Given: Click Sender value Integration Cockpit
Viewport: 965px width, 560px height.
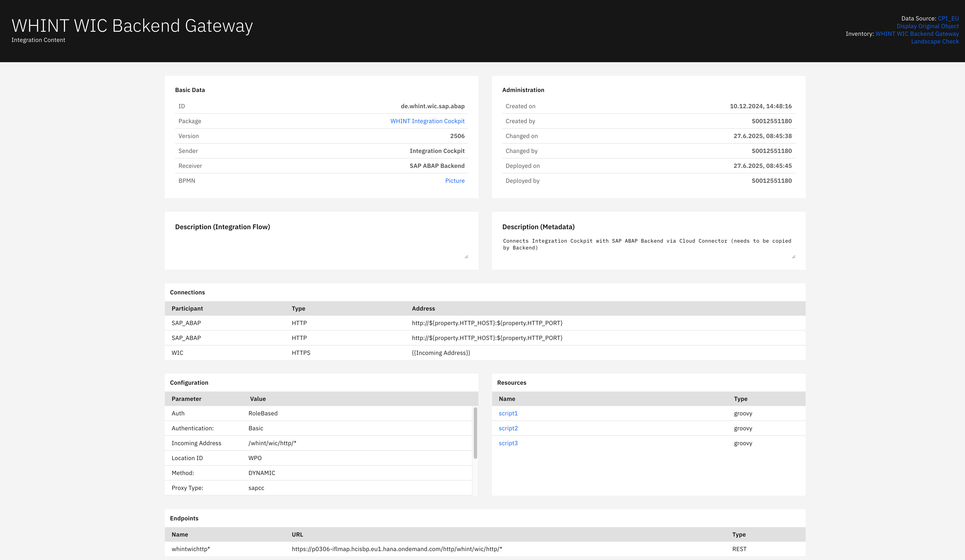Looking at the screenshot, I should pos(437,151).
